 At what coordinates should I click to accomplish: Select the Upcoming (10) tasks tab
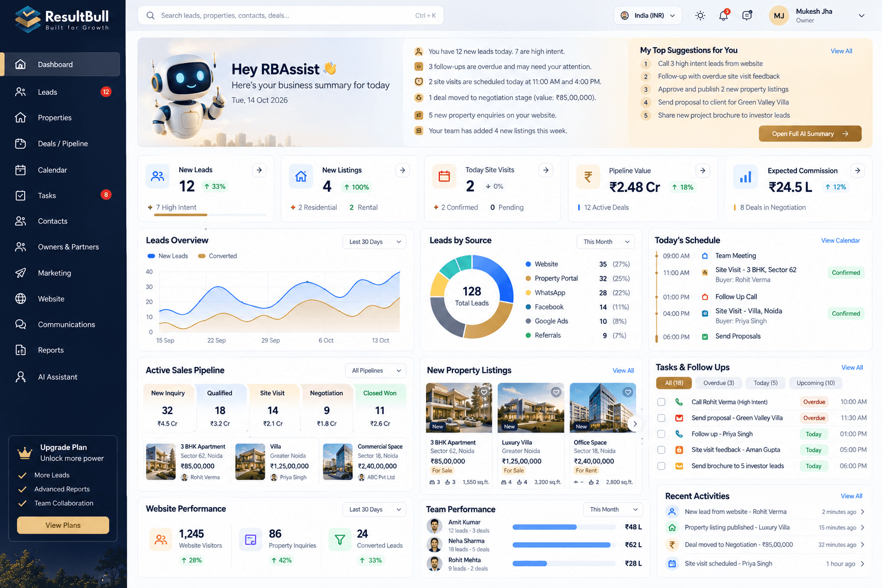(x=815, y=383)
